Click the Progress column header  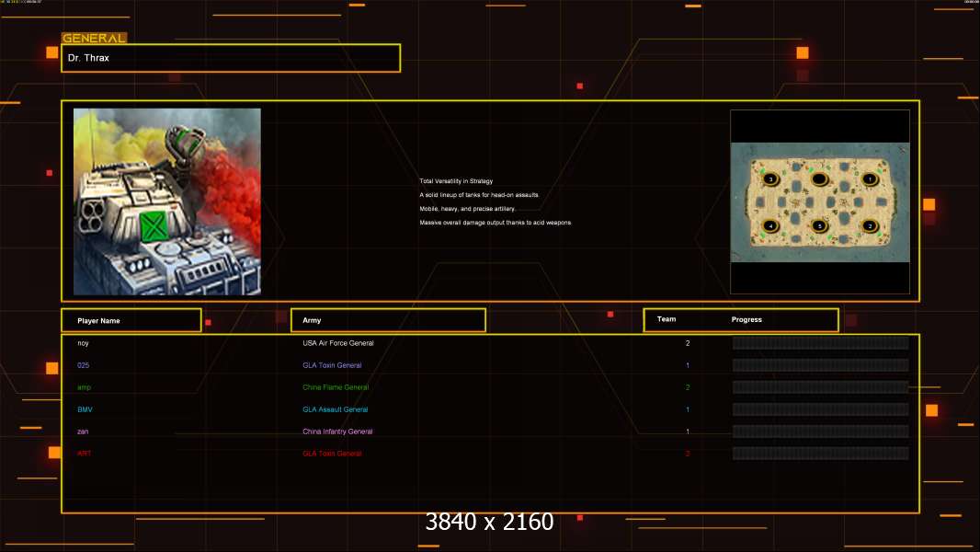point(746,319)
